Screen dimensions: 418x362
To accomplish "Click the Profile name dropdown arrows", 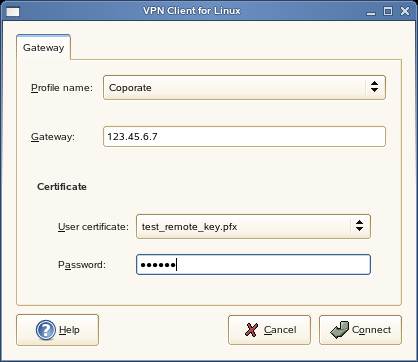I will pyautogui.click(x=374, y=87).
